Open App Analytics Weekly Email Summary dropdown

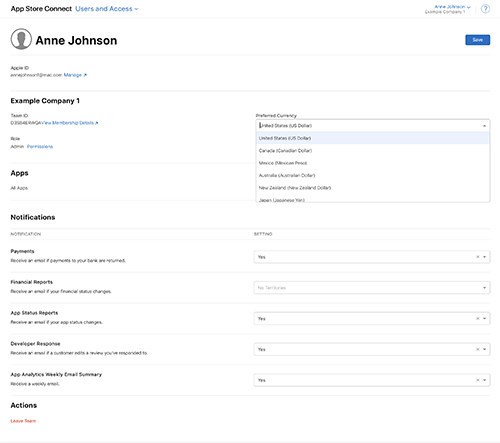click(x=372, y=380)
